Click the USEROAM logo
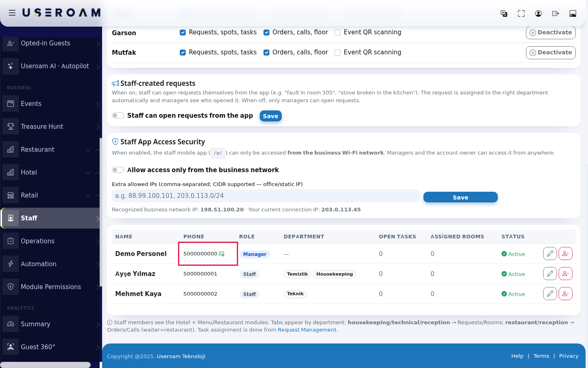The image size is (588, 368). pyautogui.click(x=61, y=13)
